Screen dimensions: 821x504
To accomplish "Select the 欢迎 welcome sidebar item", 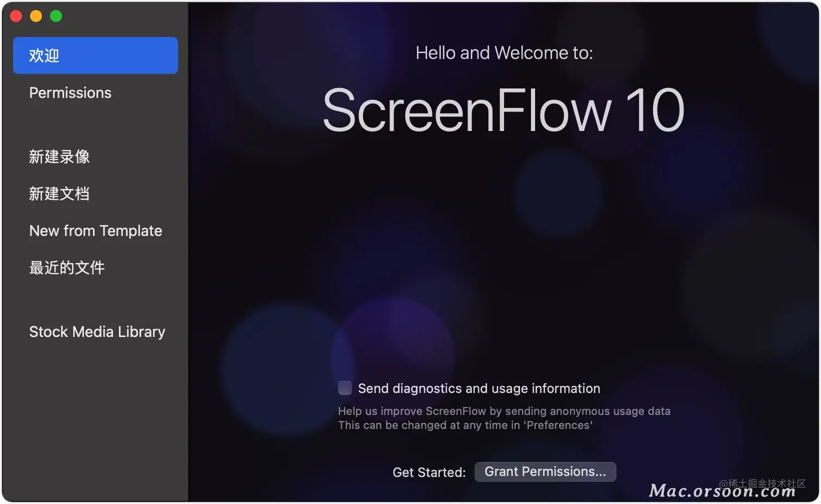I will tap(96, 55).
